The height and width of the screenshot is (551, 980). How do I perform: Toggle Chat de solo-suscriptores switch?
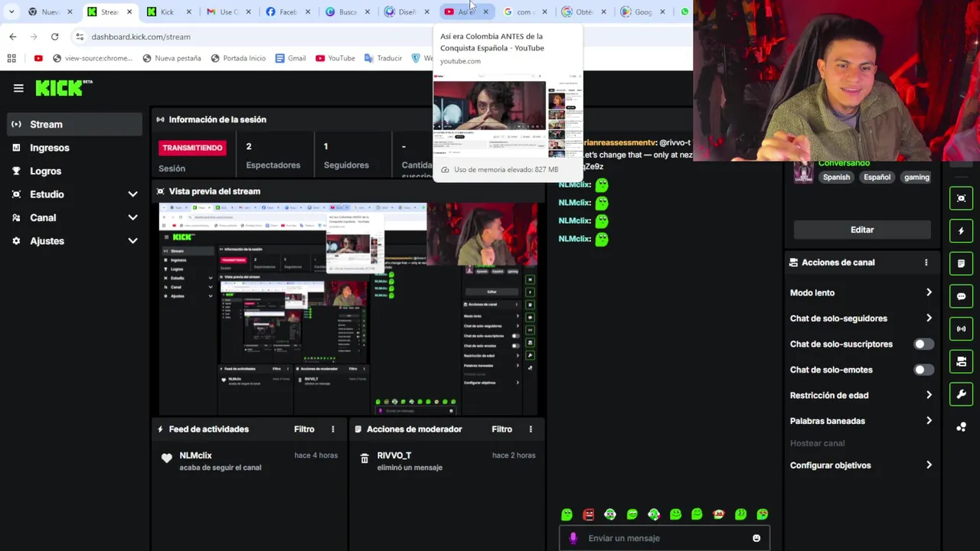coord(923,344)
